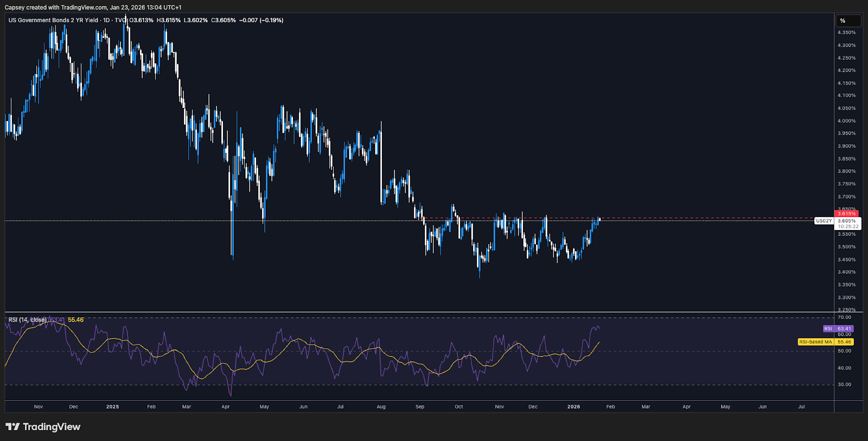This screenshot has height=441, width=868.
Task: Click the Jul label after Jun 2026
Action: (801, 407)
